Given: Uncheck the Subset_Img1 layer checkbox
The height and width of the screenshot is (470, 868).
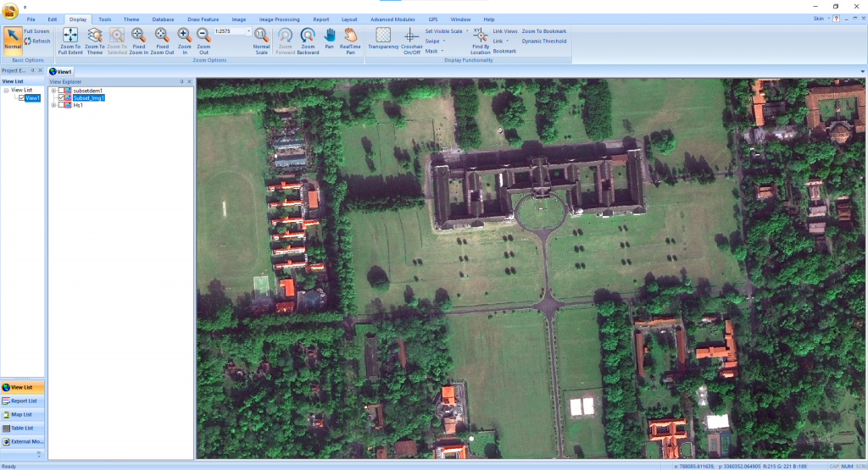Looking at the screenshot, I should tap(61, 98).
